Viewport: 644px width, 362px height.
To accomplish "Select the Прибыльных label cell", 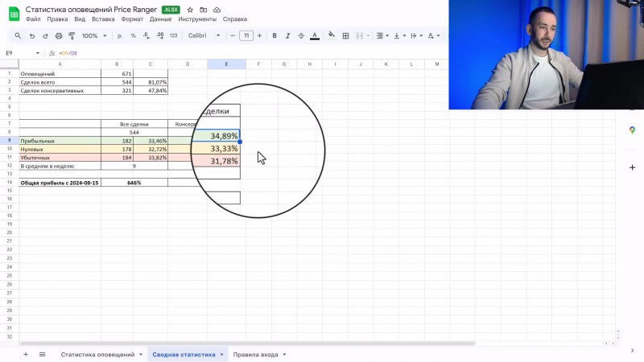I will (x=60, y=141).
